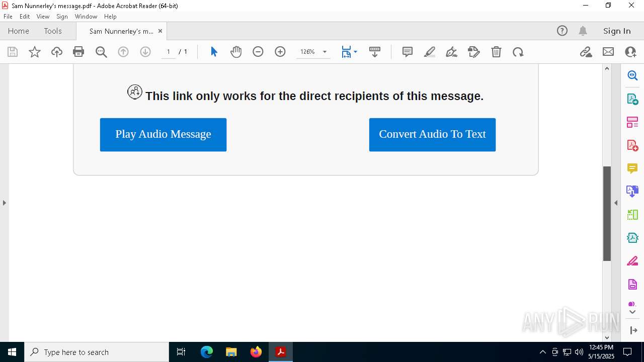This screenshot has width=644, height=362.
Task: Open File Explorer from taskbar
Action: (231, 352)
